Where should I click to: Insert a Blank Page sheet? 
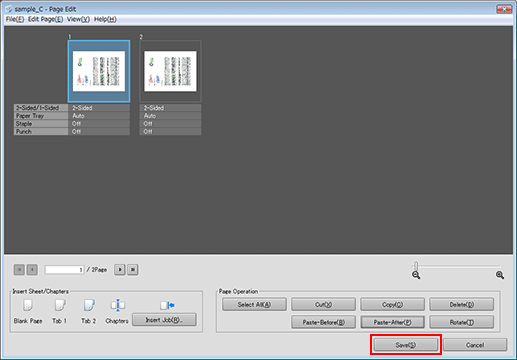pos(28,305)
